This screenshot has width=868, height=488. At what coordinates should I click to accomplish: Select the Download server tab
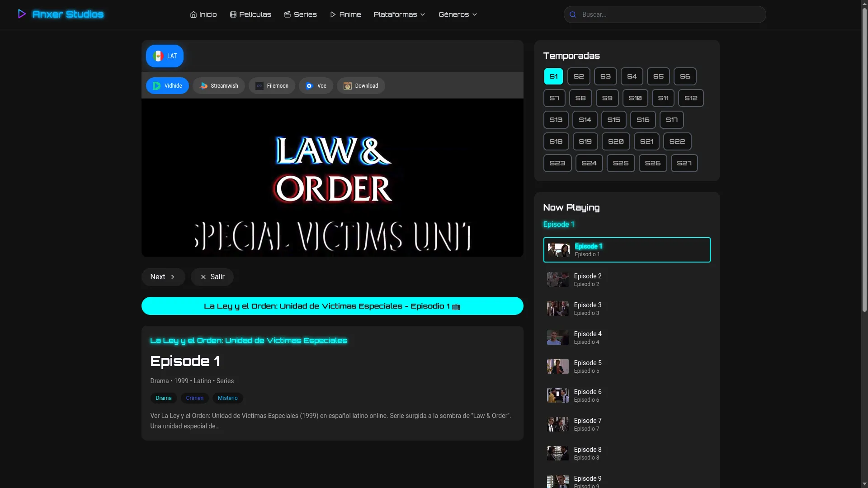click(x=361, y=86)
